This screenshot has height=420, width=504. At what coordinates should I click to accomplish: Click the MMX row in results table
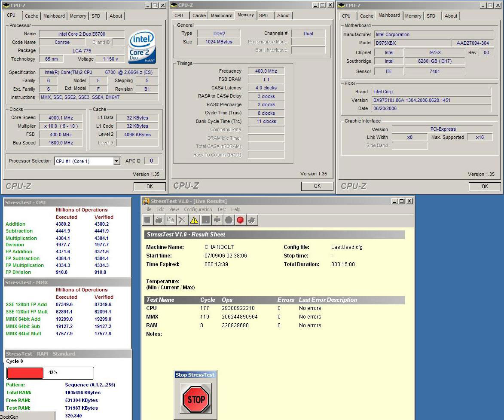click(x=274, y=317)
